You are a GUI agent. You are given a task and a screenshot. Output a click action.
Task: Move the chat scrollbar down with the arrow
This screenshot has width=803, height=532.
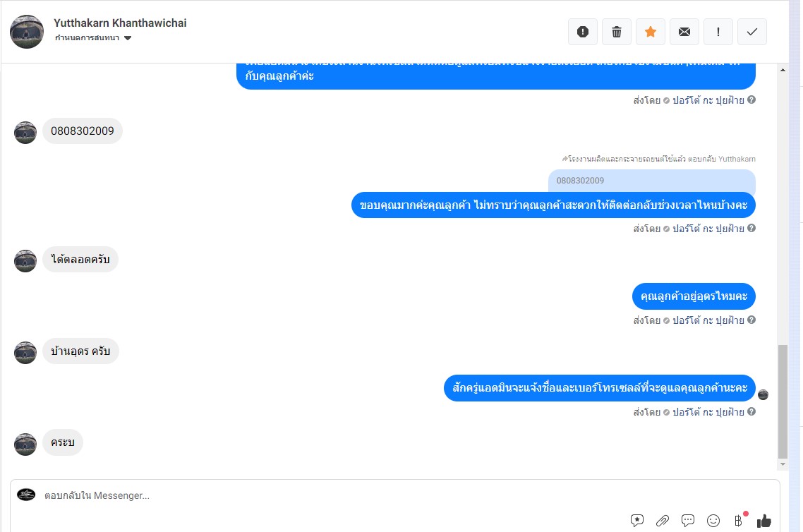[x=783, y=464]
